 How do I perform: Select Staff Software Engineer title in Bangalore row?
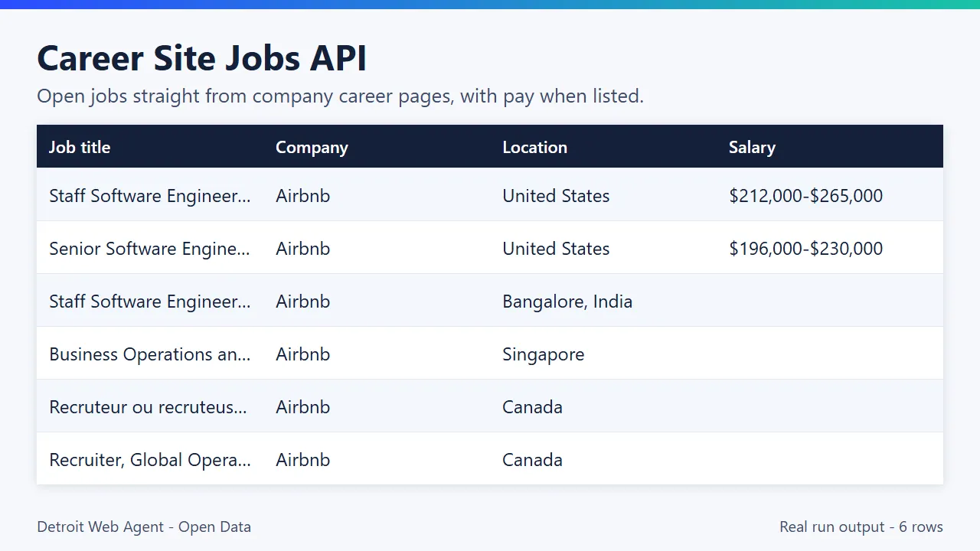click(150, 302)
